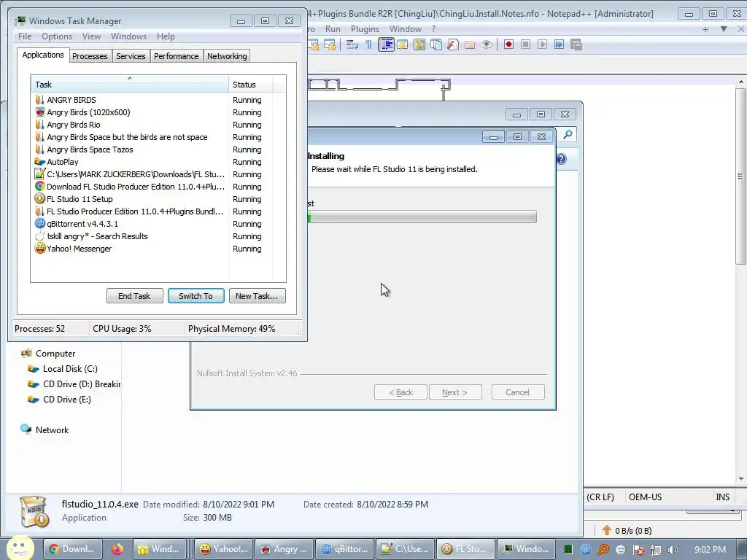Open Window menu in Notepad++
This screenshot has width=747, height=560.
coord(406,29)
